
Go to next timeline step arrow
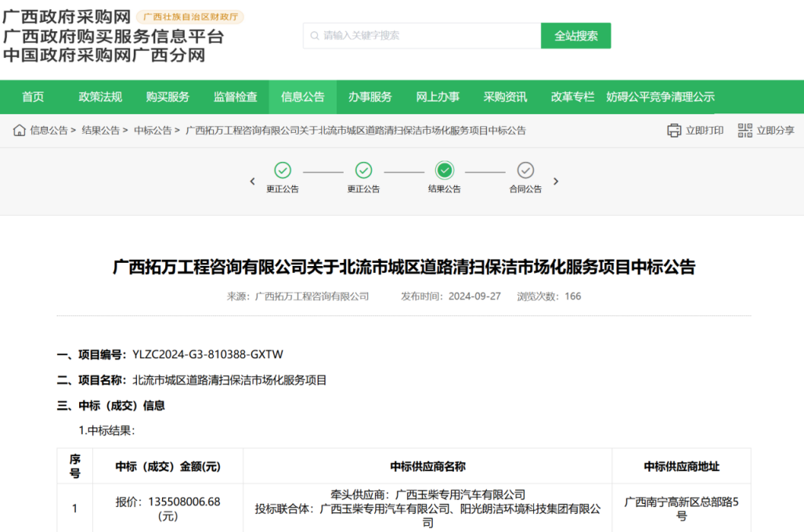coord(556,182)
